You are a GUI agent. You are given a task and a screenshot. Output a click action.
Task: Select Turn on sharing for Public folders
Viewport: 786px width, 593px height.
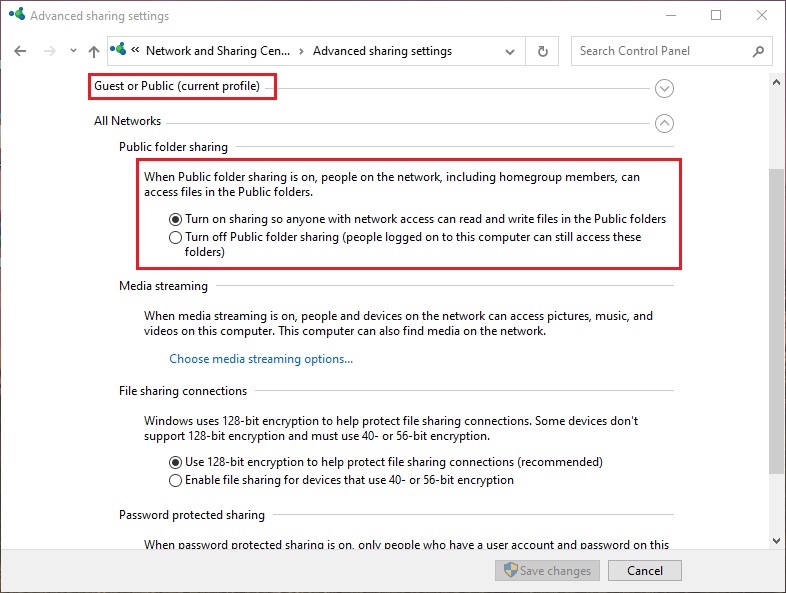click(x=176, y=219)
